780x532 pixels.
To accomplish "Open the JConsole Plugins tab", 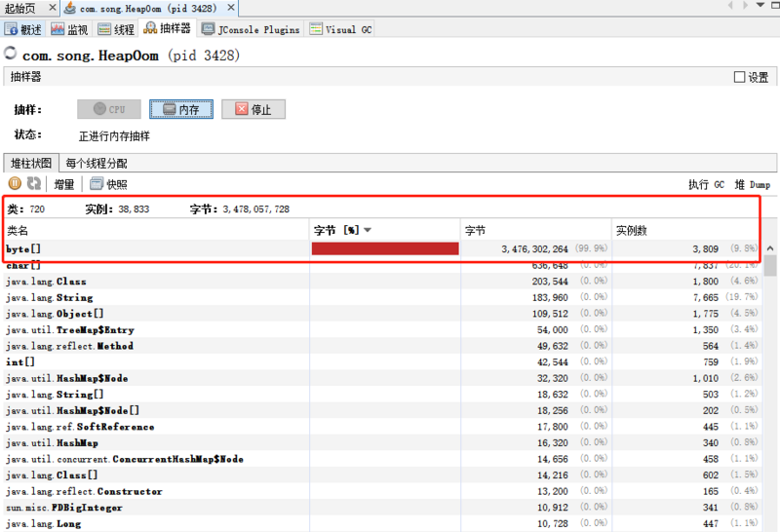I will pyautogui.click(x=252, y=29).
